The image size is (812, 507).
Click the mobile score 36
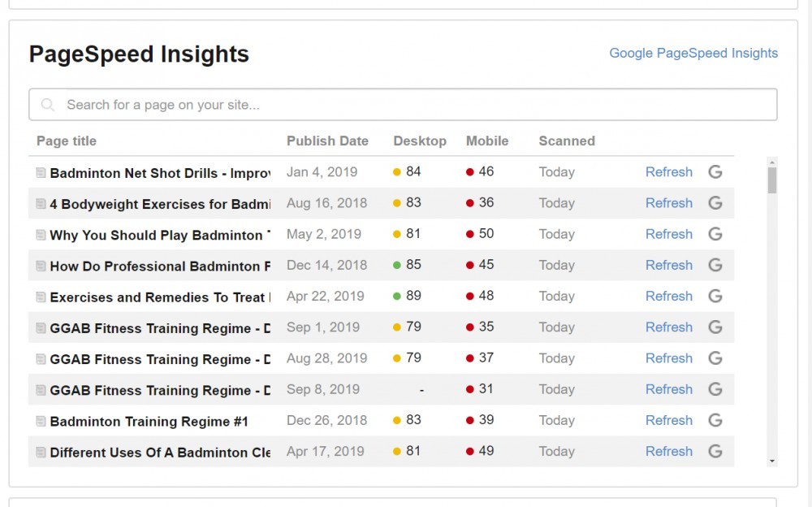[x=486, y=202]
